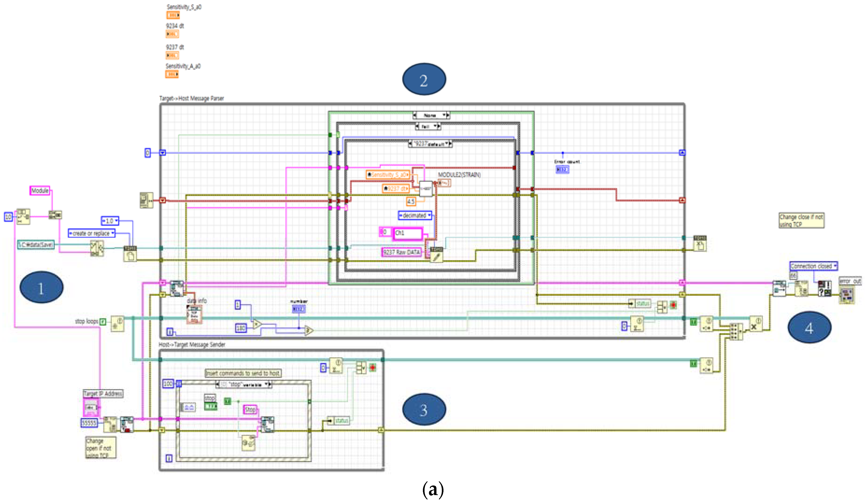Open the 'decimated' enum constant dropdown
This screenshot has height=503, width=868.
point(415,215)
